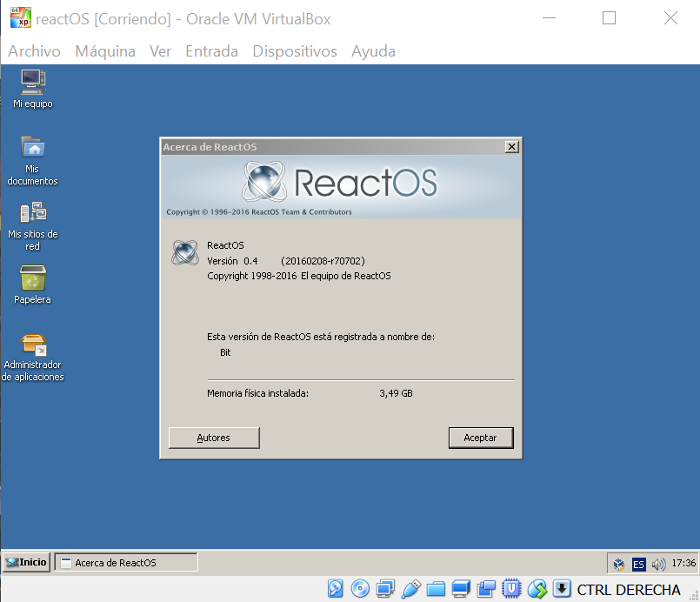Screen dimensions: 700x602
Task: Click the version text 20160208-r70702
Action: 323,261
